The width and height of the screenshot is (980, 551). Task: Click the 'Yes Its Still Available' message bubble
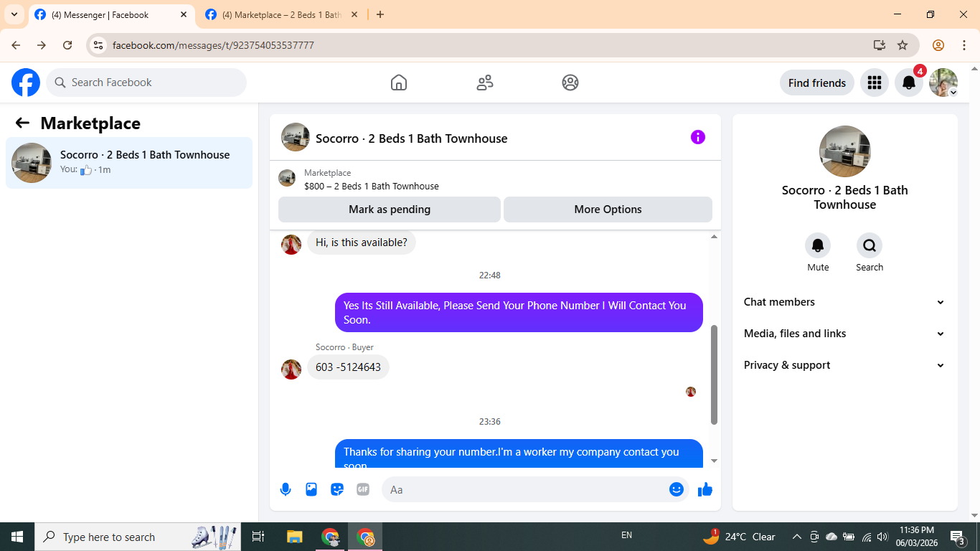(519, 313)
